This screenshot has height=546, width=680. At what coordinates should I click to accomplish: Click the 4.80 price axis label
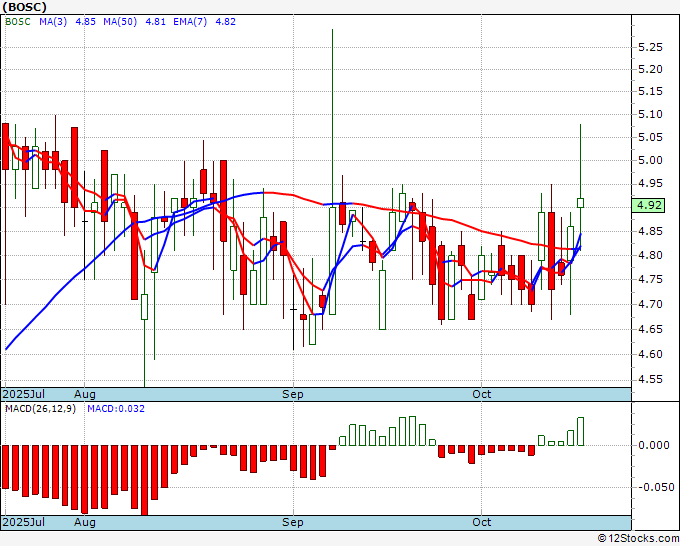coord(651,255)
